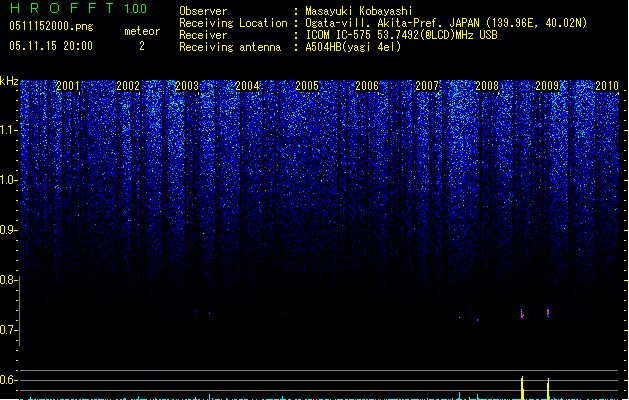Click the 2001 time marker
Screen dimensions: 629x400
point(68,86)
